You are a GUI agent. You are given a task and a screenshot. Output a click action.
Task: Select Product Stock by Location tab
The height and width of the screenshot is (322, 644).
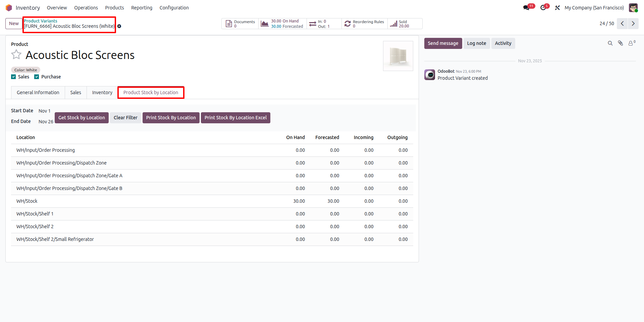click(151, 92)
